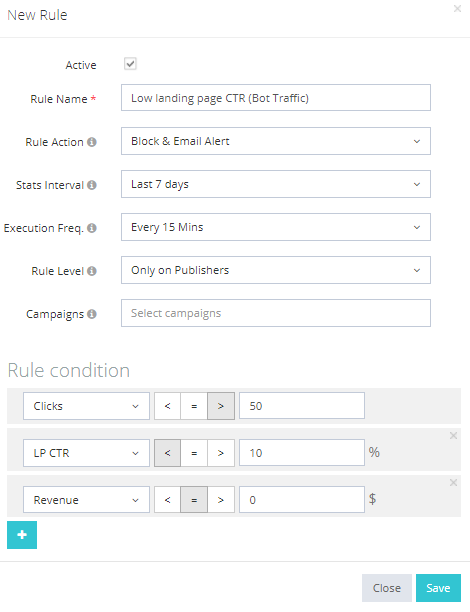Click the Close button
Screen dimensions: 470x612
pyautogui.click(x=386, y=588)
